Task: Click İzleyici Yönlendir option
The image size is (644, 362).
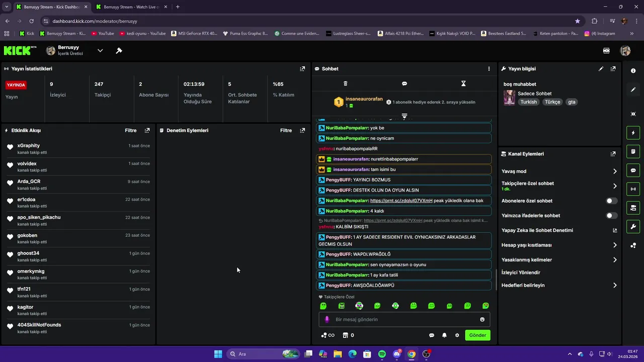Action: [x=521, y=273]
